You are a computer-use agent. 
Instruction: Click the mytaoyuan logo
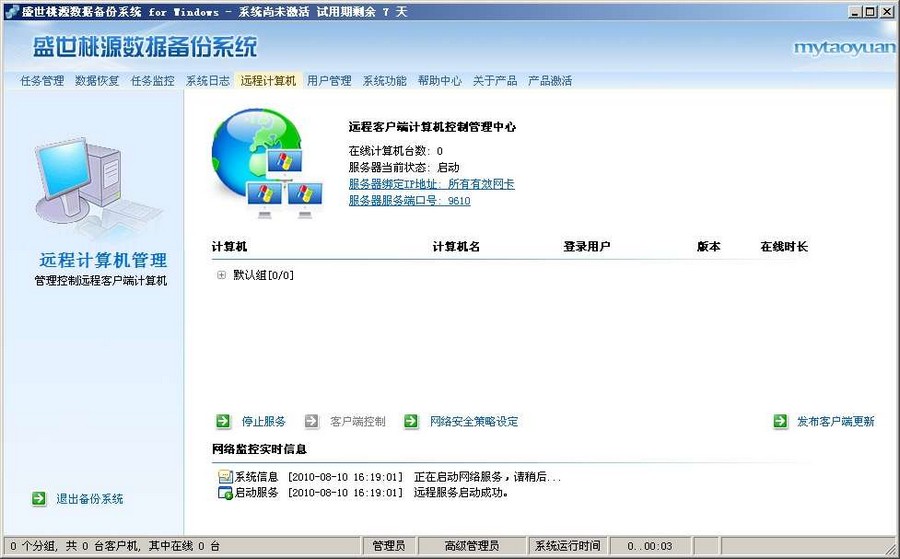coord(844,48)
